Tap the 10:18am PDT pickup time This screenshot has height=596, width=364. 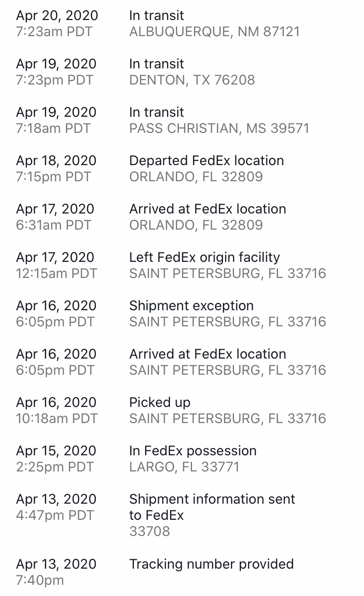57,418
